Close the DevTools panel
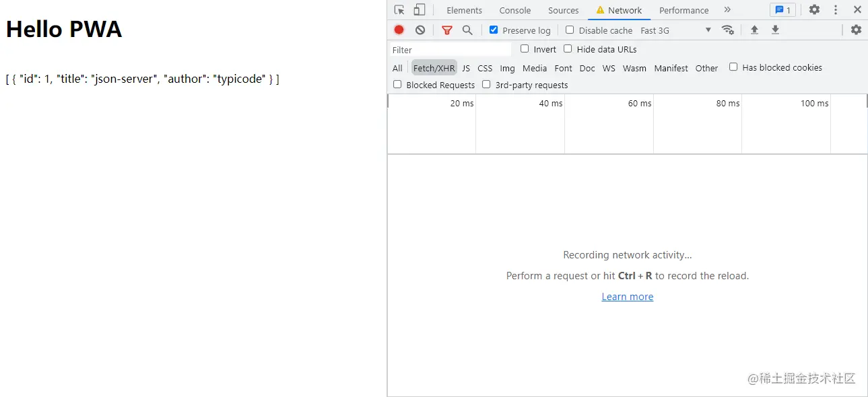The image size is (868, 397). pyautogui.click(x=857, y=10)
